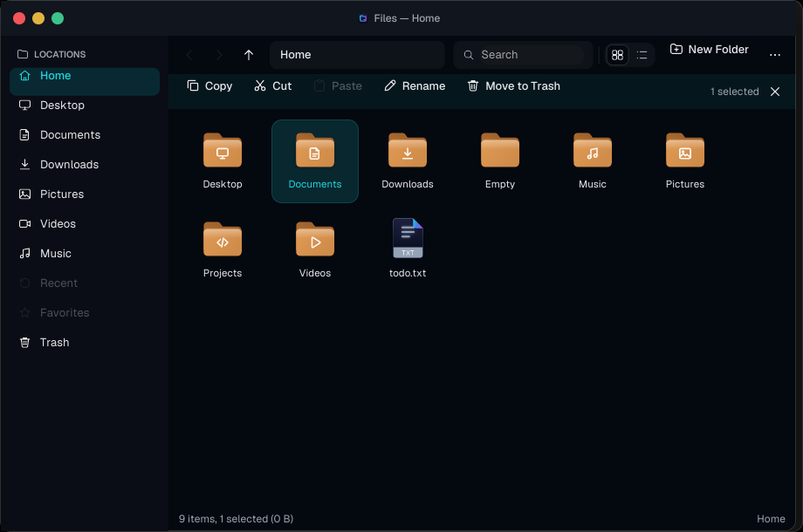Open Videos in sidebar locations
The width and height of the screenshot is (803, 532).
click(85, 224)
